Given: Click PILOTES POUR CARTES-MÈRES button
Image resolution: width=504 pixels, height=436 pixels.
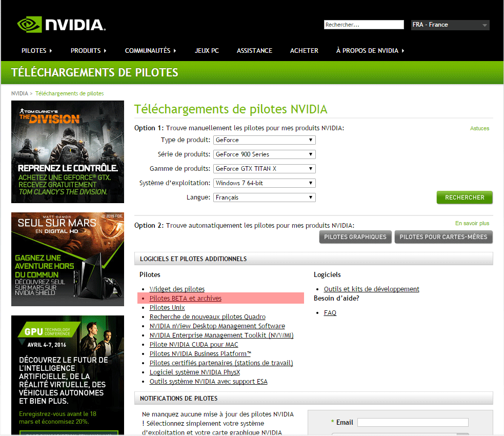Looking at the screenshot, I should coord(443,237).
